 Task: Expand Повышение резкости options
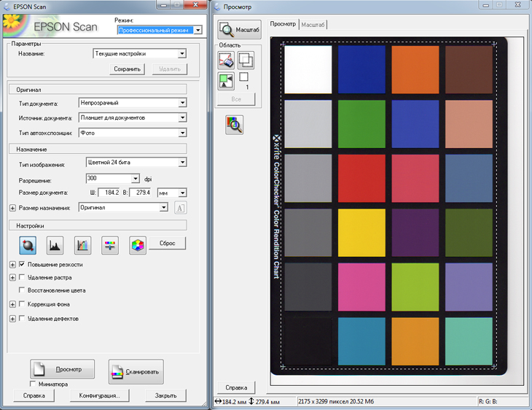[x=12, y=265]
